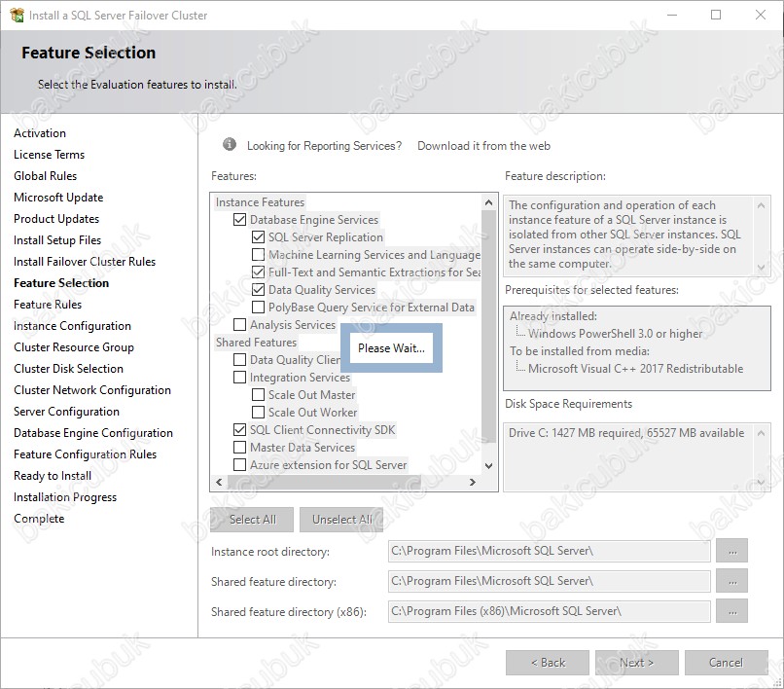784x689 pixels.
Task: Toggle Full-Text and Semantic Extractions checkbox
Action: (258, 272)
